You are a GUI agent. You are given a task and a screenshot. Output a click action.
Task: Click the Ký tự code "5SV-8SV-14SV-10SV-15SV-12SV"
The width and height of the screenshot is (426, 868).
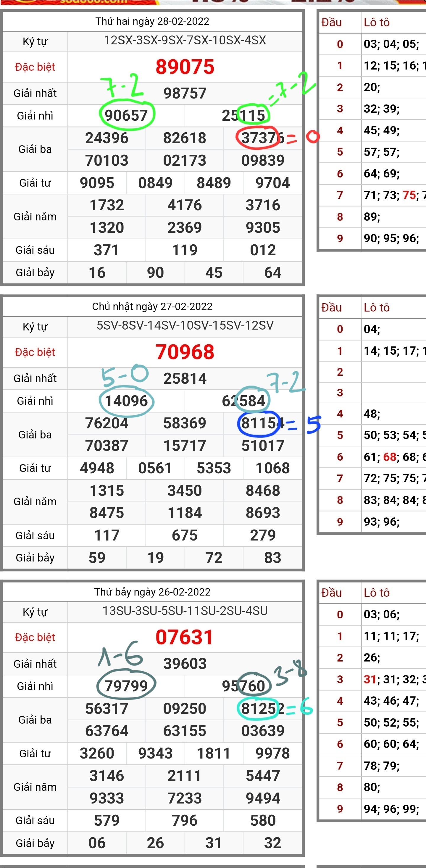[185, 325]
